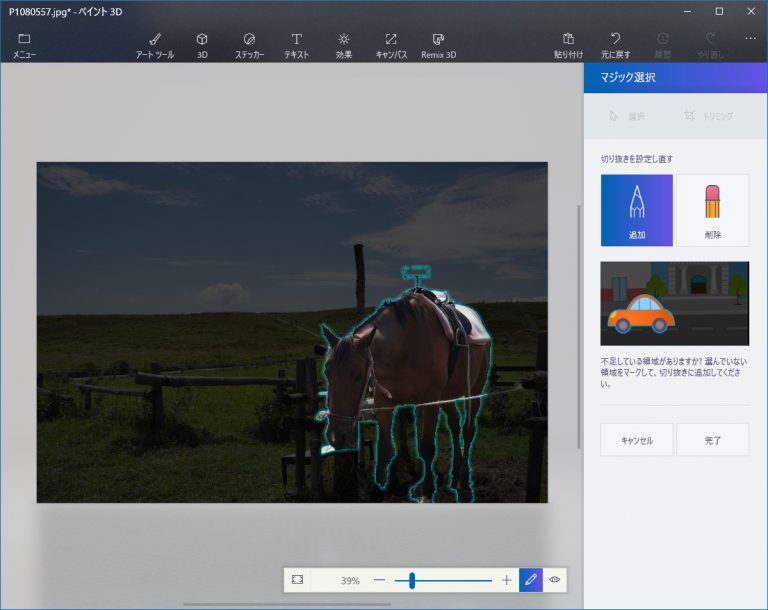Click the minus zoom out button

(x=379, y=580)
